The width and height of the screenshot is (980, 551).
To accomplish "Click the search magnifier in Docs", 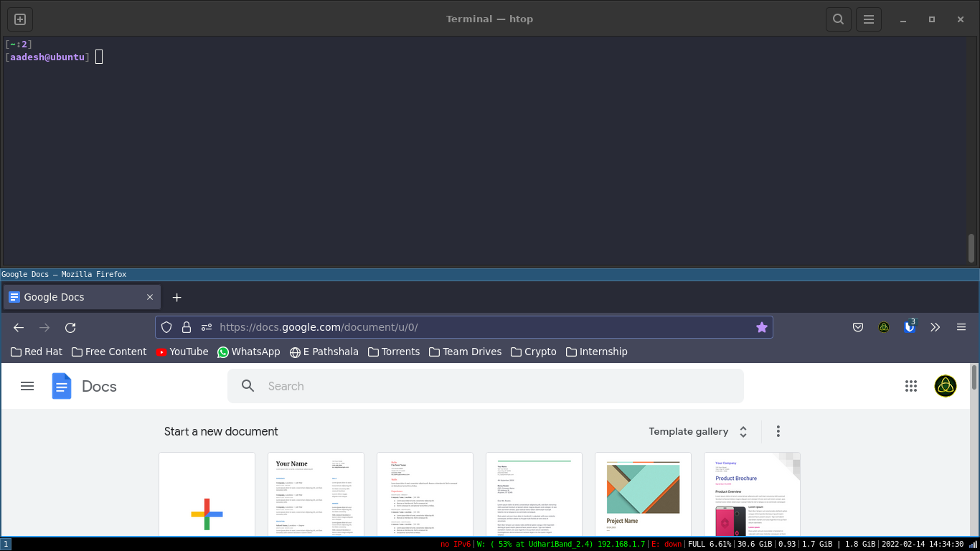I will pyautogui.click(x=248, y=385).
